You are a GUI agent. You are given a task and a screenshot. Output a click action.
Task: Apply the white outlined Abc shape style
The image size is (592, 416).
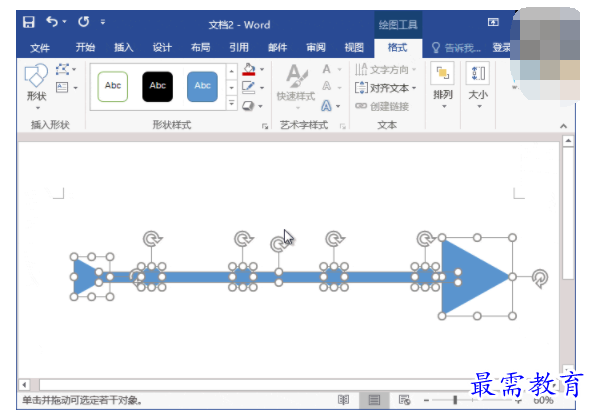113,86
